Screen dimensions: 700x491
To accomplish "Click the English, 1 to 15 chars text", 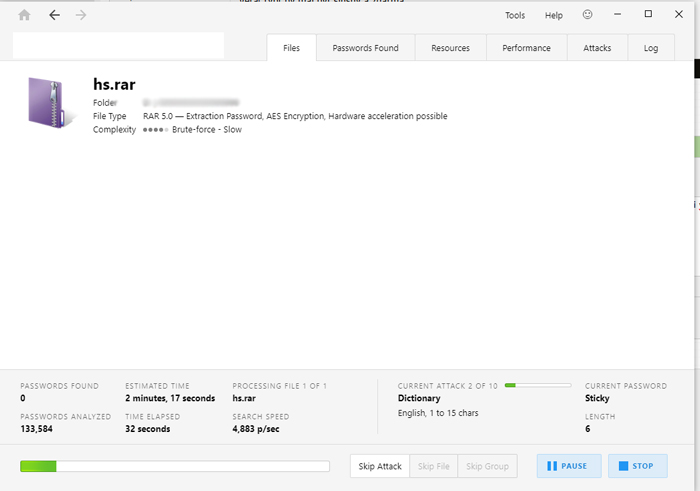I will tap(438, 413).
